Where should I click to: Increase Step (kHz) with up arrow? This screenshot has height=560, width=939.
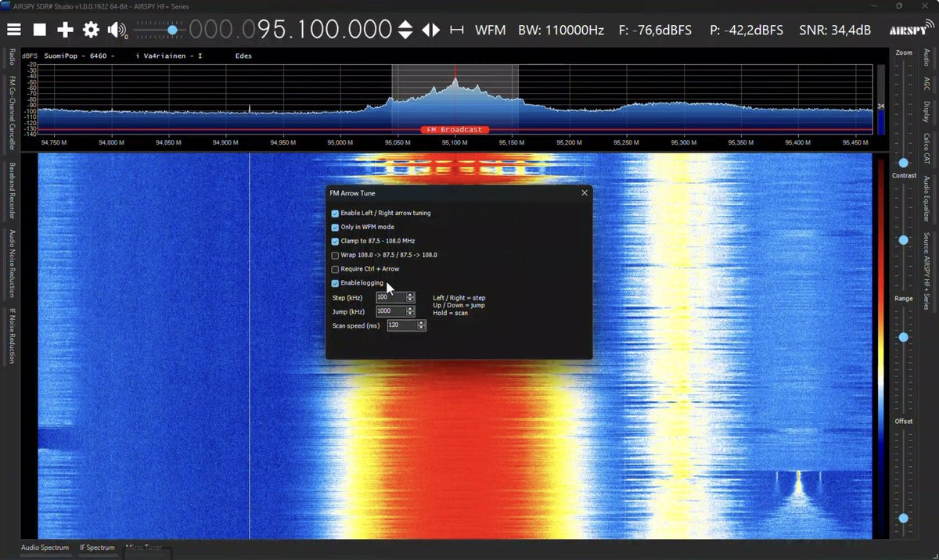point(411,295)
